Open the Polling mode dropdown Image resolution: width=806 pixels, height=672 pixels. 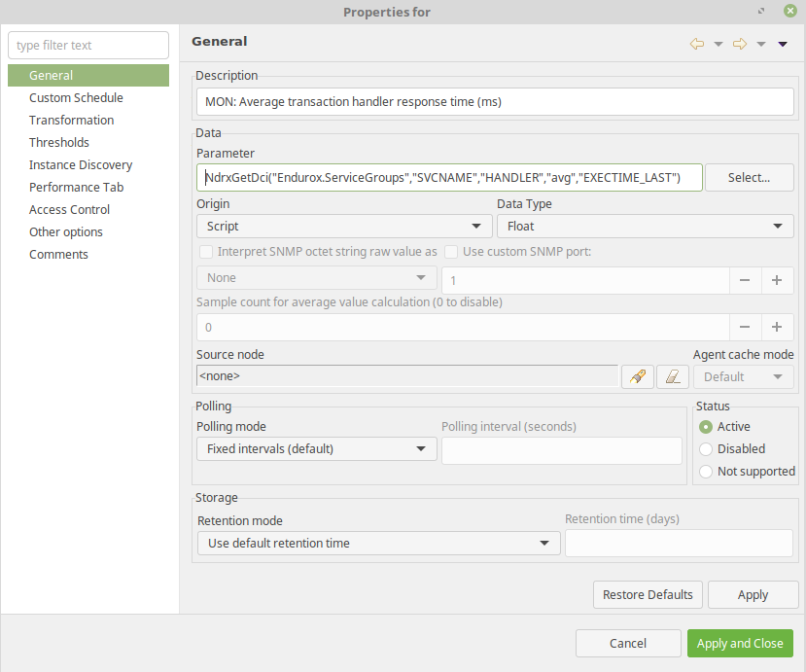click(x=317, y=449)
